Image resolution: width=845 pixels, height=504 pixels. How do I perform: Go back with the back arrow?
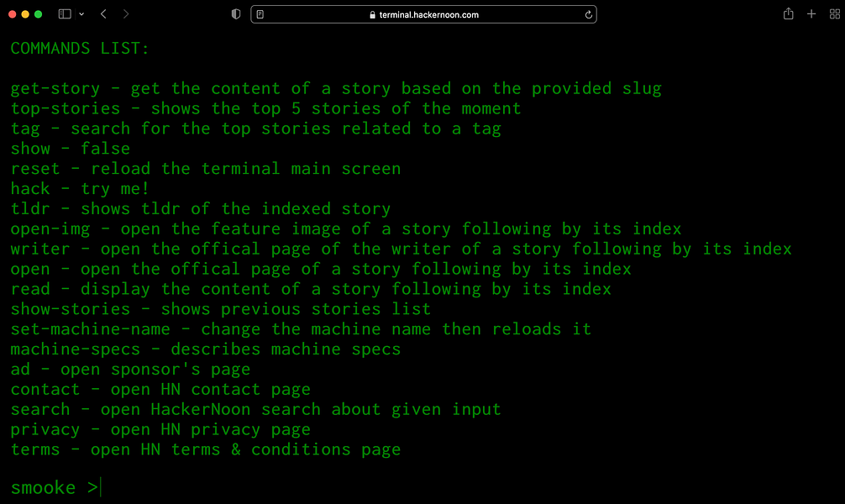103,14
